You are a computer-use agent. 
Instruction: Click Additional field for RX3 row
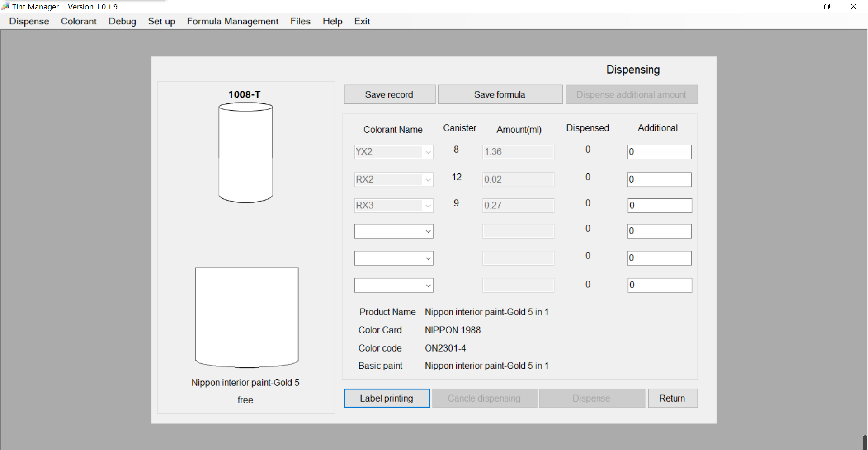[660, 206]
